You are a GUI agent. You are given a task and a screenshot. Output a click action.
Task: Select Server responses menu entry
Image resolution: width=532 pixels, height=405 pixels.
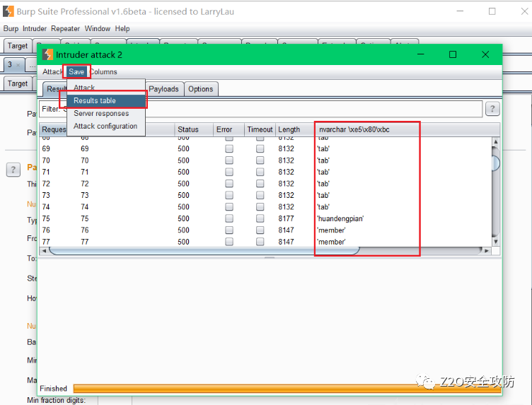click(106, 114)
